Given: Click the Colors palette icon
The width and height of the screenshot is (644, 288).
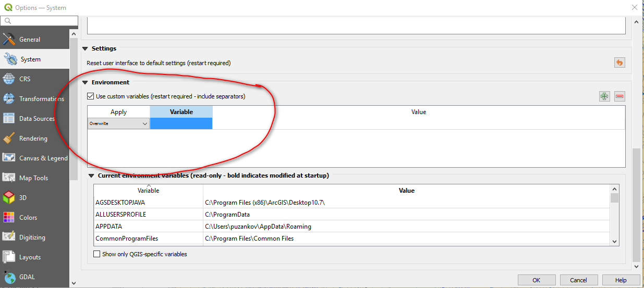Looking at the screenshot, I should click(9, 218).
